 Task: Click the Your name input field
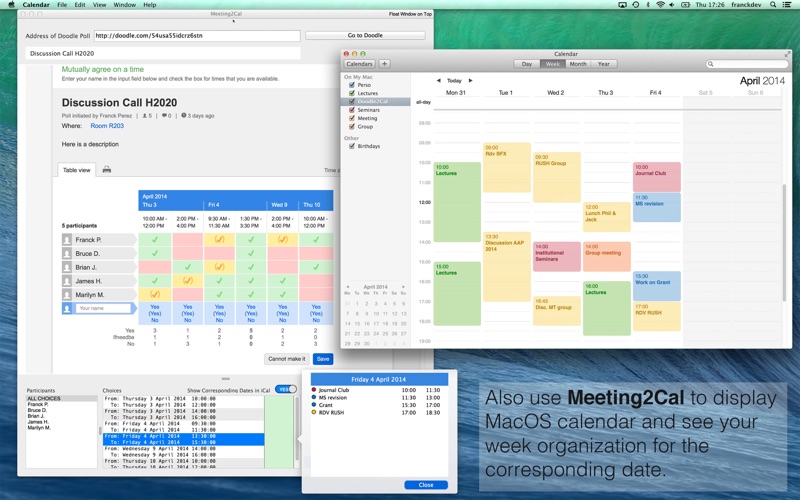pos(104,308)
